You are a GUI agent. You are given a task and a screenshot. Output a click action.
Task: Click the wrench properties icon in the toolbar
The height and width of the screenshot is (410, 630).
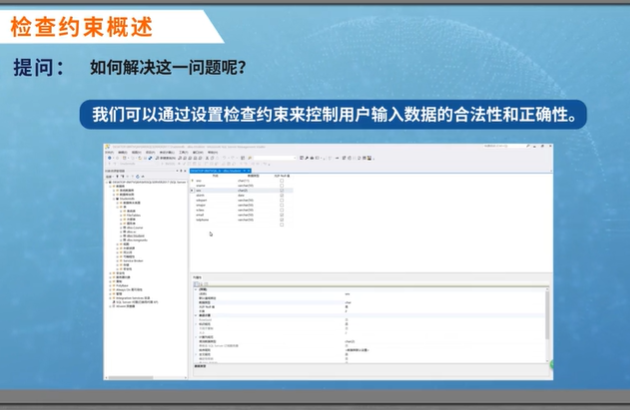click(306, 158)
